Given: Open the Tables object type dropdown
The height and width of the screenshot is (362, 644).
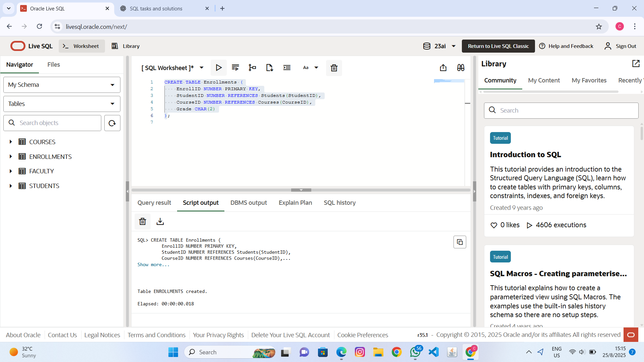Looking at the screenshot, I should tap(62, 104).
